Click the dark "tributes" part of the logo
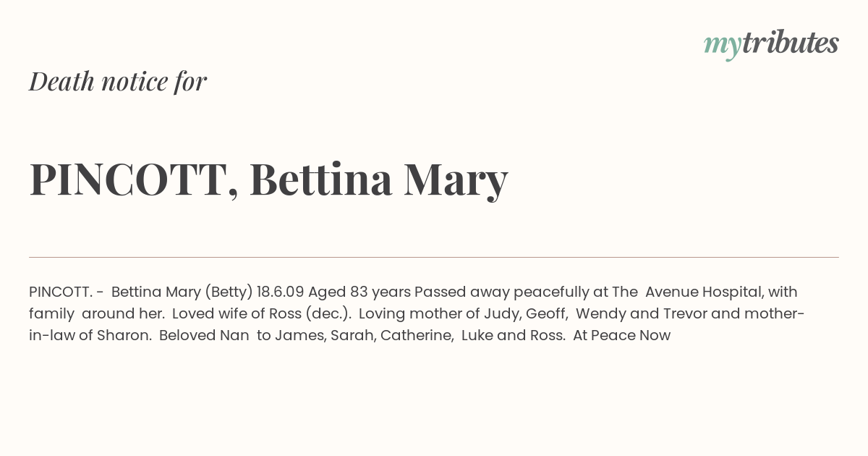 tap(790, 43)
